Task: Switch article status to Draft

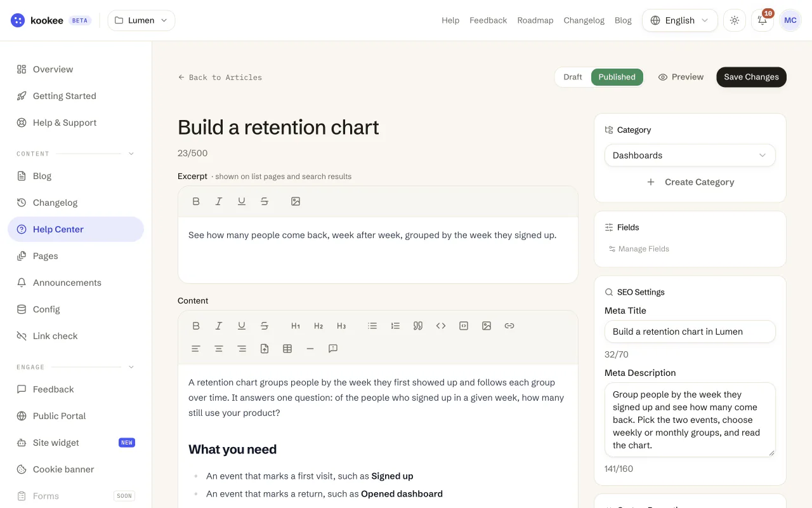Action: 573,77
